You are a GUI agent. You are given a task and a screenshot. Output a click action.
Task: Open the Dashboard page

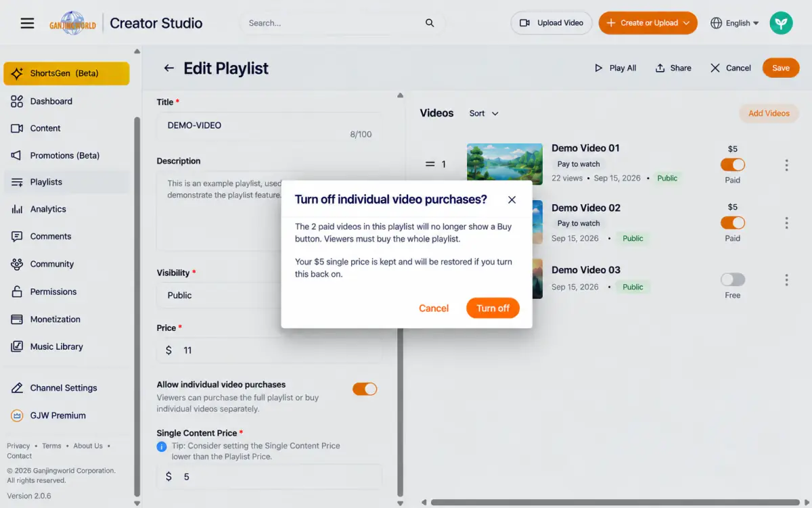click(66, 101)
